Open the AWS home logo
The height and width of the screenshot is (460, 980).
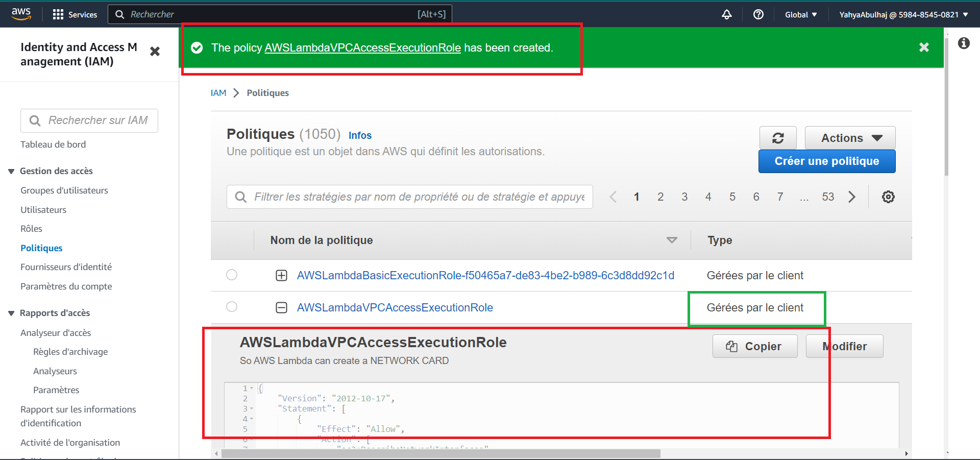point(21,14)
